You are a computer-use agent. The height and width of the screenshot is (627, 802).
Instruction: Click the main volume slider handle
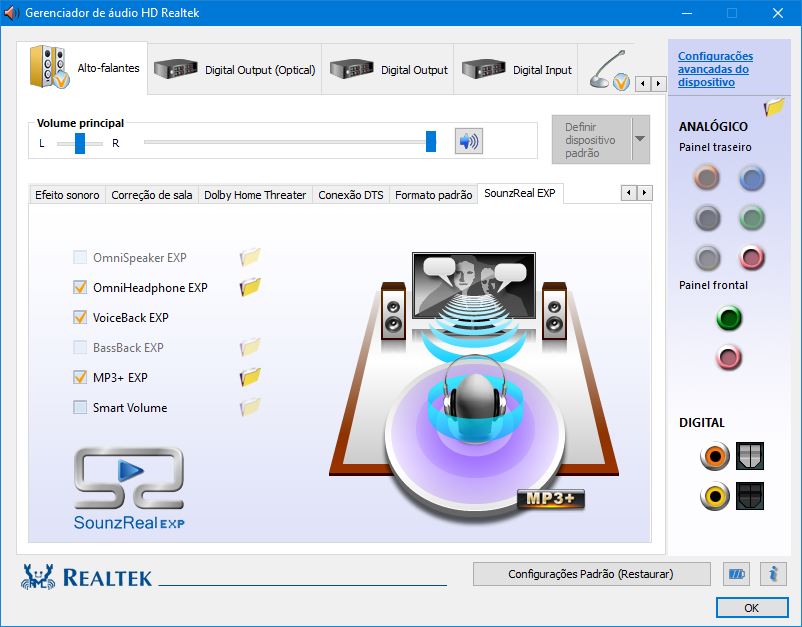431,141
